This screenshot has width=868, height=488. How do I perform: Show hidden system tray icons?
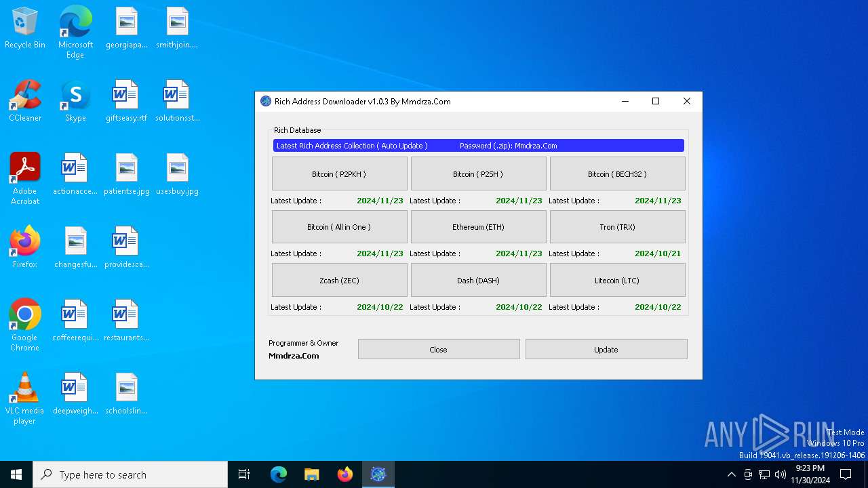point(731,474)
